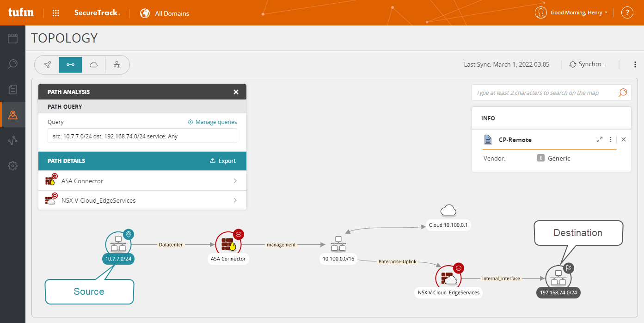Switch to the cloud view toolbar button
The image size is (644, 323).
[93, 65]
